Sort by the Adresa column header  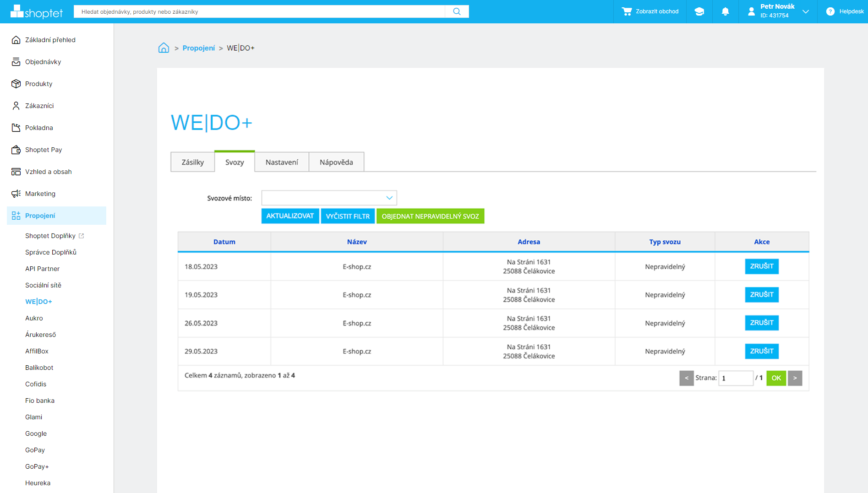tap(529, 242)
